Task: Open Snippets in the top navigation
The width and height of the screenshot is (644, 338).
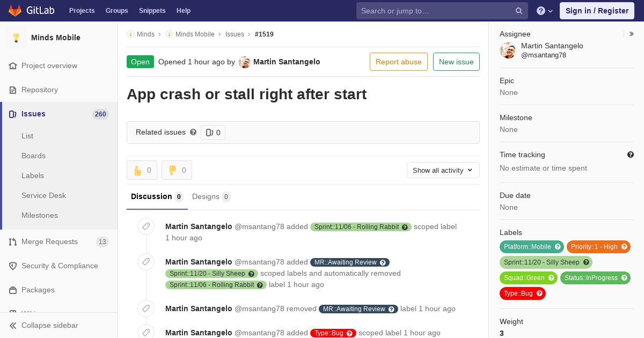Action: 152,11
